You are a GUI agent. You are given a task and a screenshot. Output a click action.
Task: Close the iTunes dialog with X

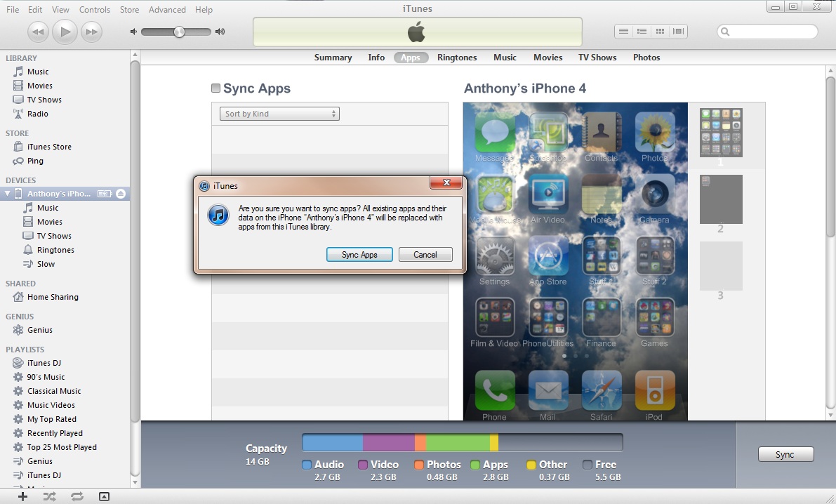click(x=446, y=183)
